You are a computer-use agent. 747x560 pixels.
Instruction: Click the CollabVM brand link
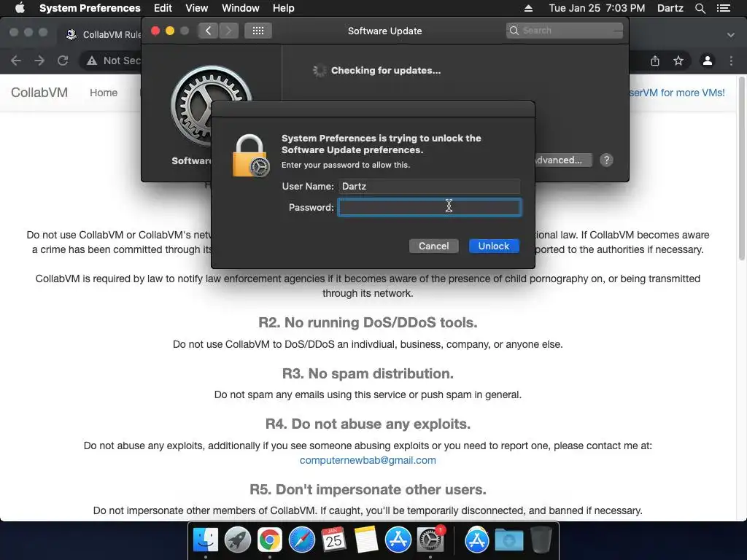tap(39, 93)
